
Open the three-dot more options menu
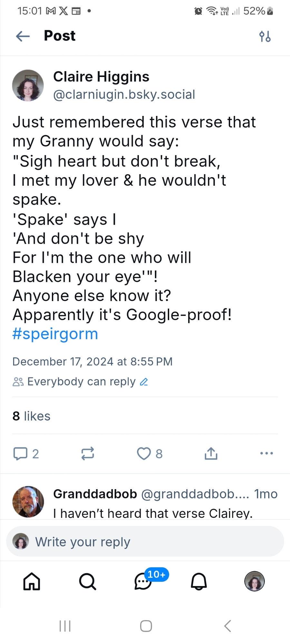pyautogui.click(x=266, y=453)
